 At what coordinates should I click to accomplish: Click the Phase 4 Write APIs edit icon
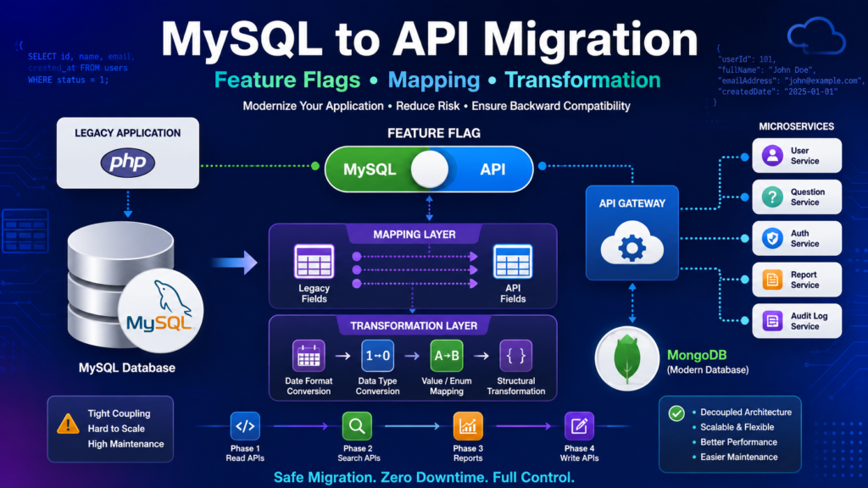coord(579,426)
